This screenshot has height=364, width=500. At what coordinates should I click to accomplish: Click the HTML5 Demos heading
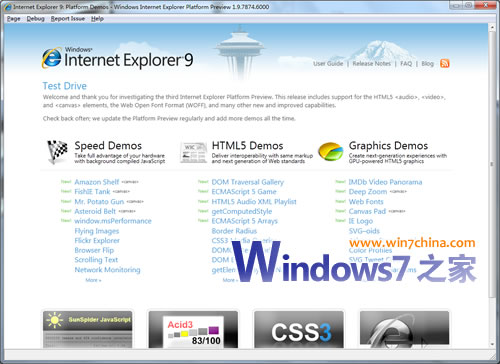pyautogui.click(x=247, y=146)
